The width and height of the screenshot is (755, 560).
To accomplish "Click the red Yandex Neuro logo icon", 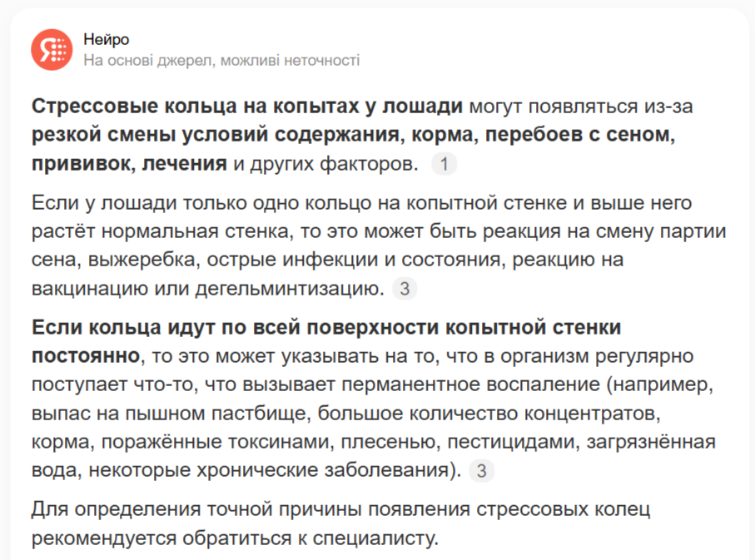I will point(52,50).
